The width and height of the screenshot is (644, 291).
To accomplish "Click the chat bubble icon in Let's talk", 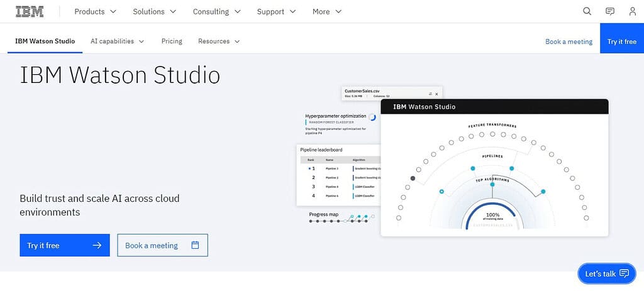I will 624,273.
